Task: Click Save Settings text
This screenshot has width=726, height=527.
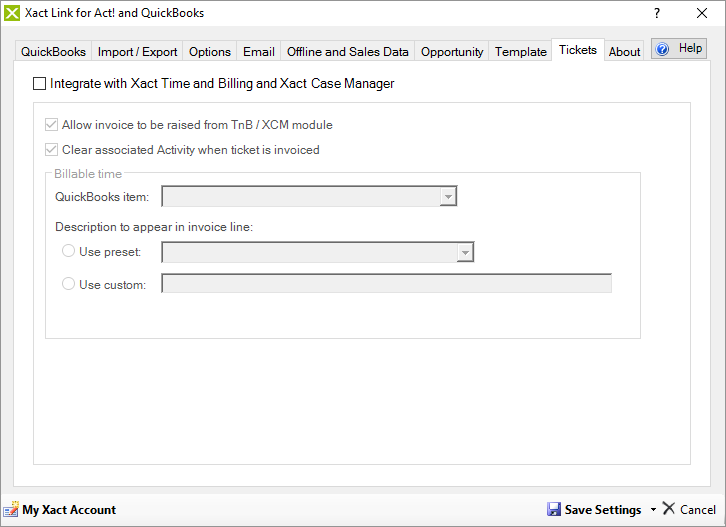Action: pyautogui.click(x=603, y=509)
